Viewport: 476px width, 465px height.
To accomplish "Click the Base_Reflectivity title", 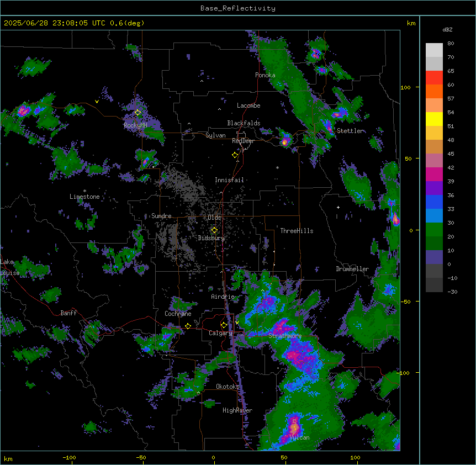I will pos(238,8).
